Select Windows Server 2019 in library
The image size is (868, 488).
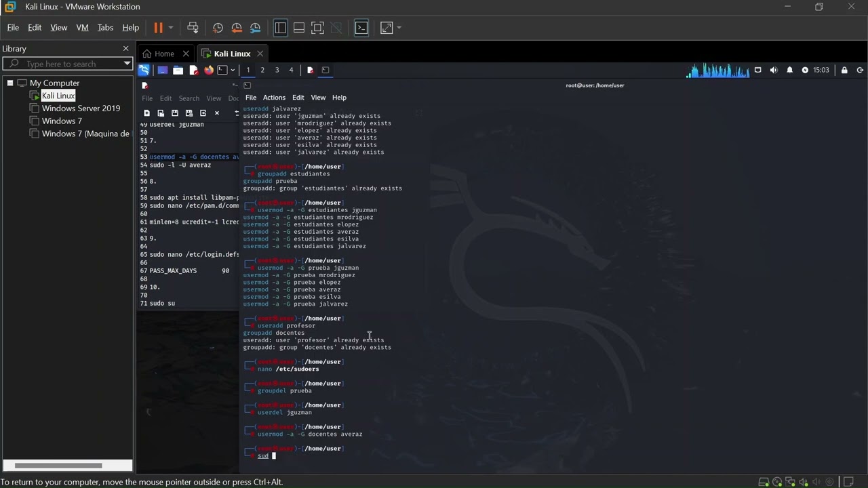pos(81,108)
